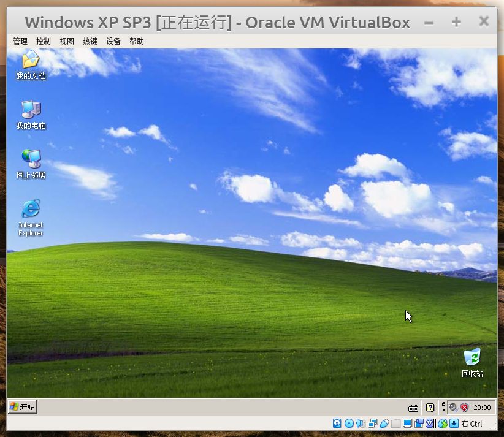Open the 管理 menu in VirtualBox
This screenshot has height=437, width=504.
20,41
